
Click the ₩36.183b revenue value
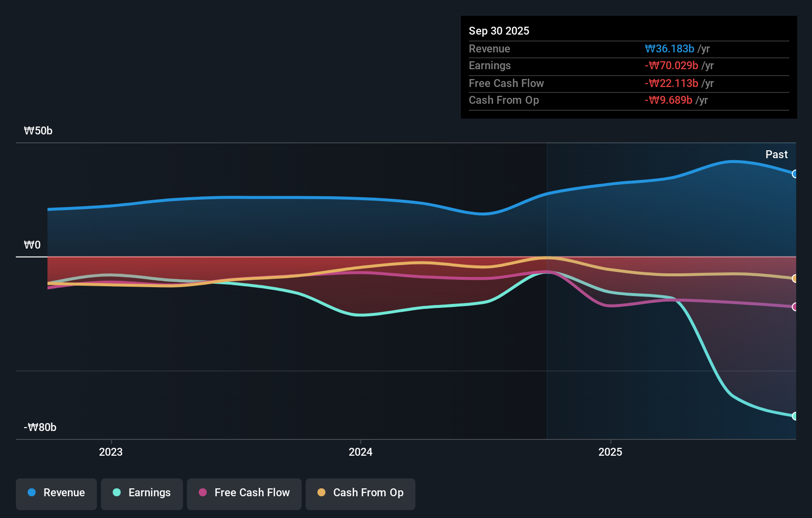point(670,48)
